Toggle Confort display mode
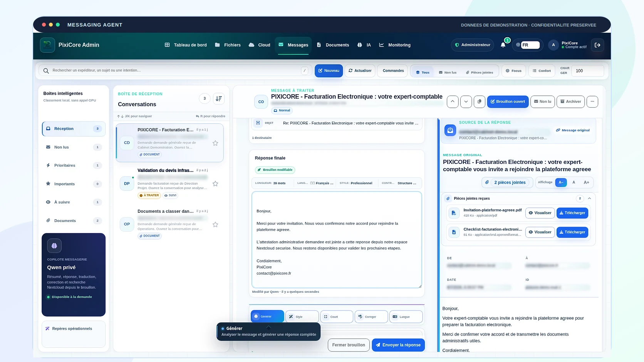Viewport: 644px width, 362px height. [542, 71]
